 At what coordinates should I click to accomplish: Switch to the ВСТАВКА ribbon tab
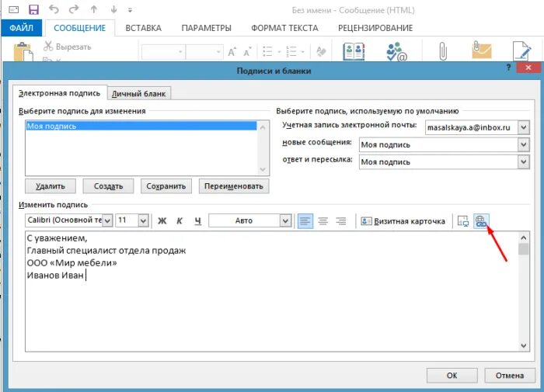pyautogui.click(x=143, y=28)
